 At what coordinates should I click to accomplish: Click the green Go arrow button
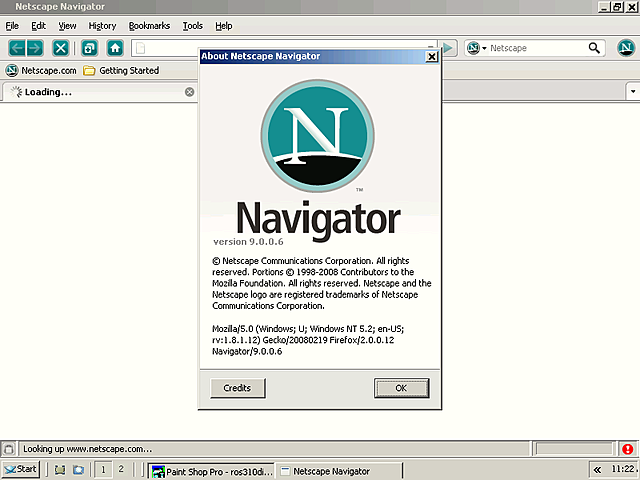pyautogui.click(x=448, y=48)
